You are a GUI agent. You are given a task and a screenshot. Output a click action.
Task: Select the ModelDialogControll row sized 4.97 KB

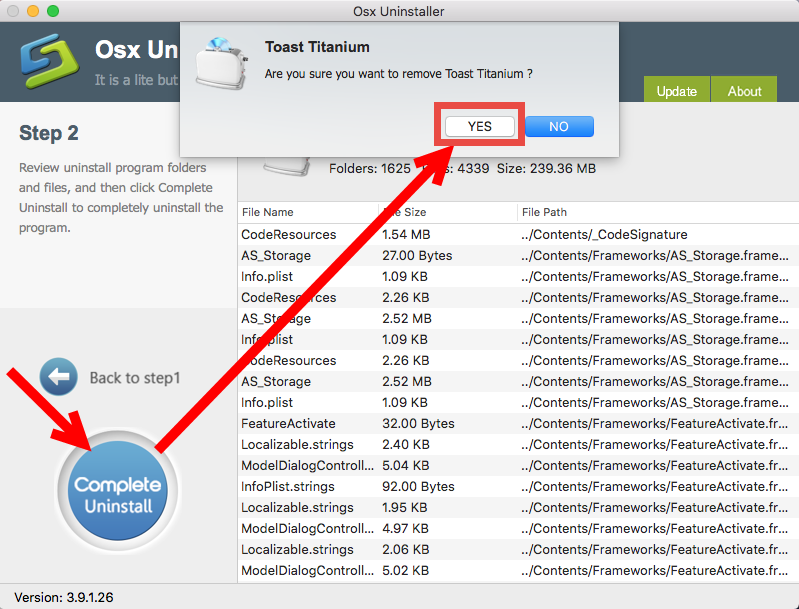coord(518,528)
